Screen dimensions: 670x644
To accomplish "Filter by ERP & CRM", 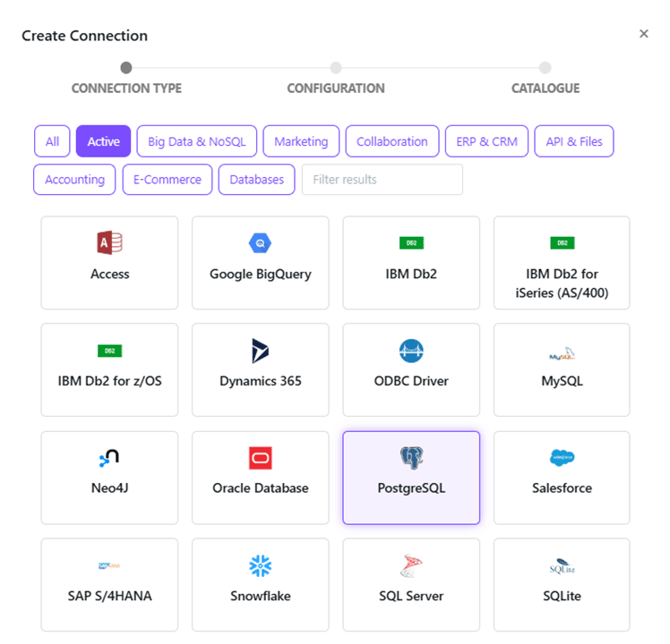I will [487, 141].
